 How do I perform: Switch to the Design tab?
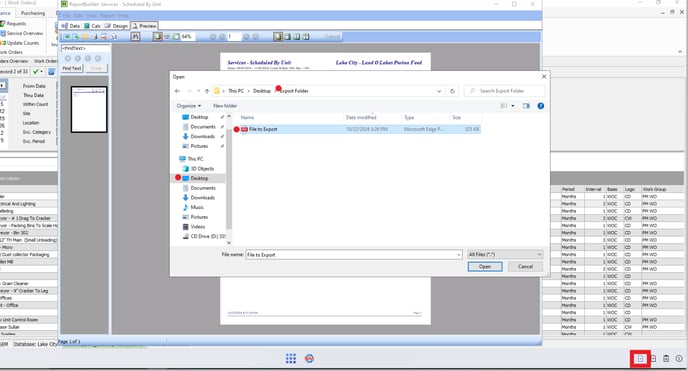tap(116, 26)
